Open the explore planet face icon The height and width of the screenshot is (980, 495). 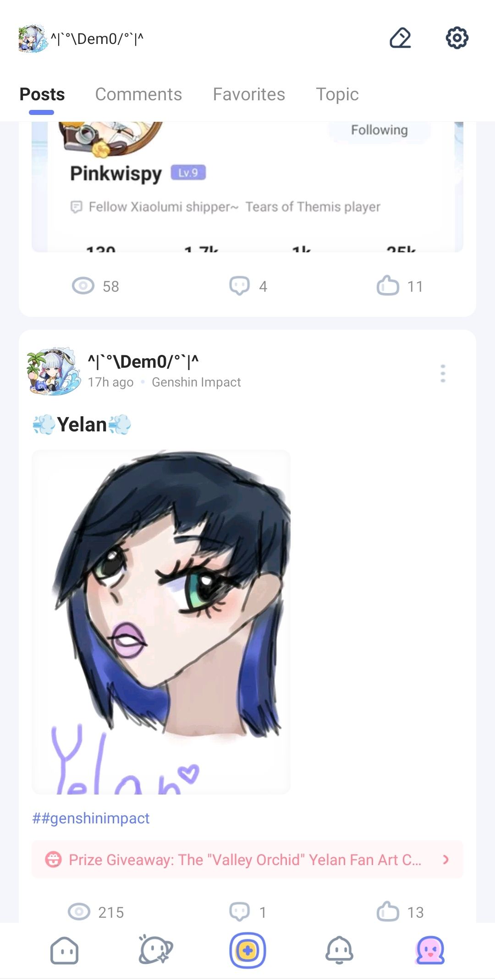tap(155, 950)
